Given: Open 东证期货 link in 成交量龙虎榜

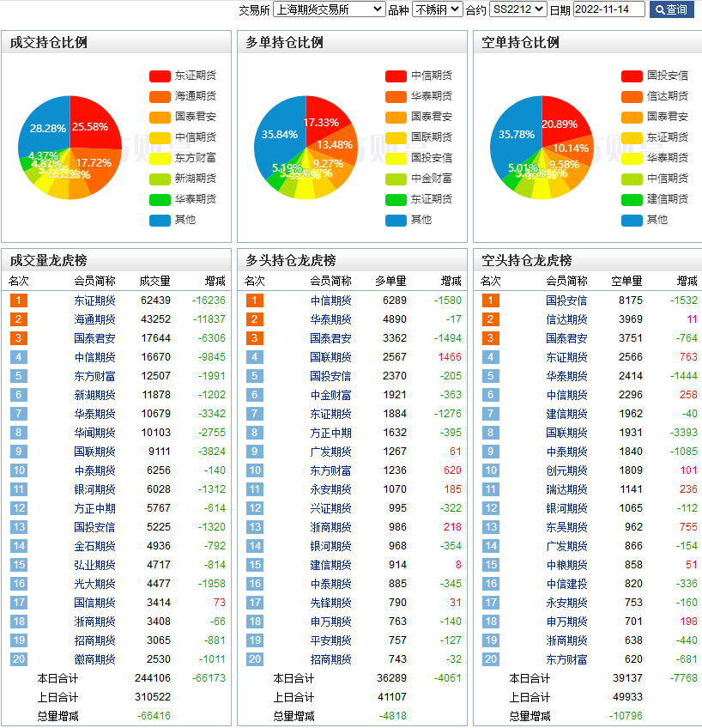Looking at the screenshot, I should 94,300.
